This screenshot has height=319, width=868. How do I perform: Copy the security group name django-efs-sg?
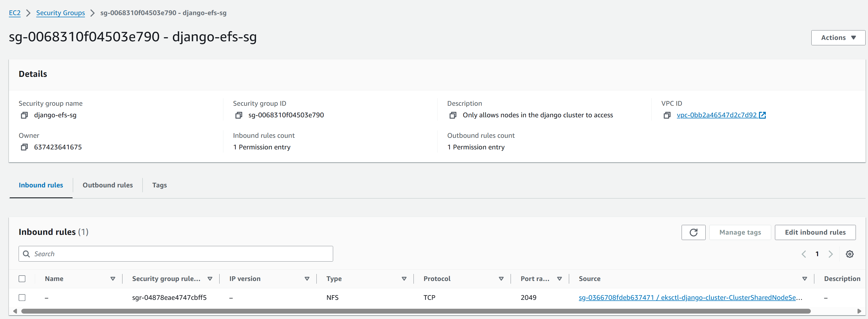coord(24,115)
